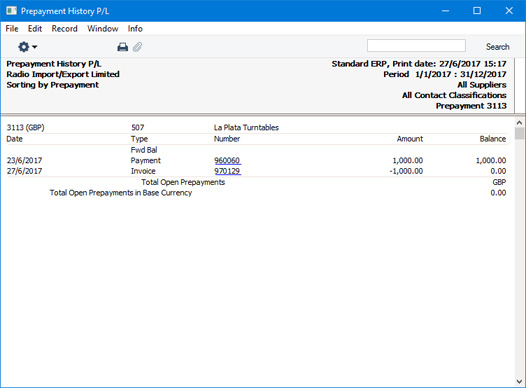This screenshot has height=388, width=526.
Task: Open the Edit menu
Action: [35, 29]
